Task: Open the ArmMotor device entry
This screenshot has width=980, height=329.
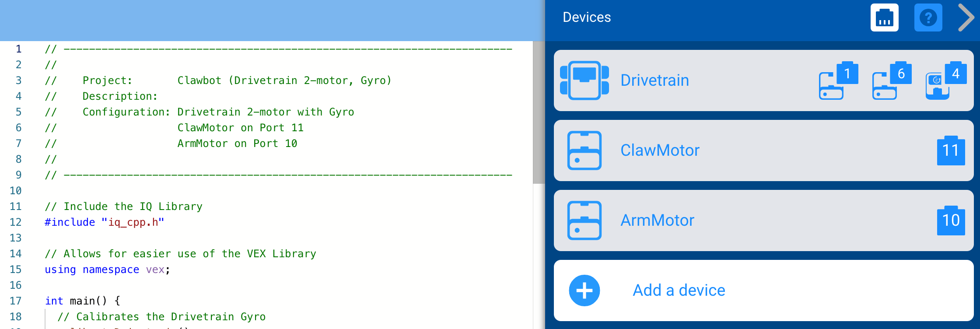Action: coord(657,220)
